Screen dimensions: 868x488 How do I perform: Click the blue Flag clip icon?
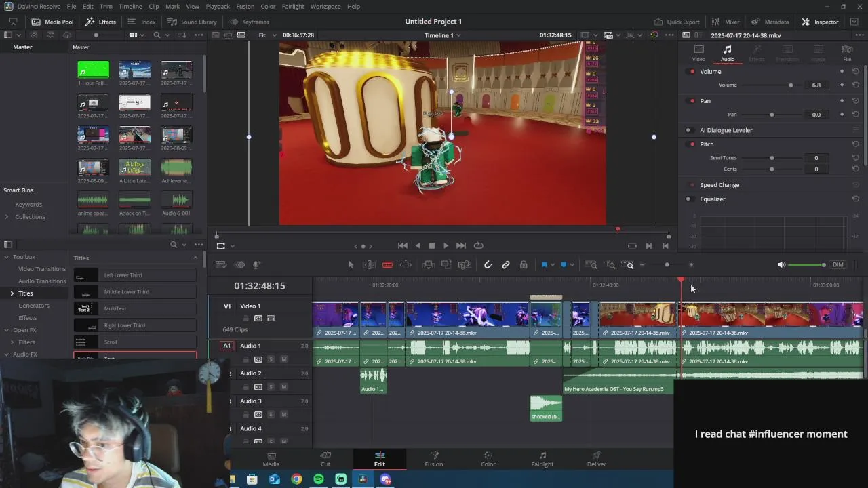point(544,265)
